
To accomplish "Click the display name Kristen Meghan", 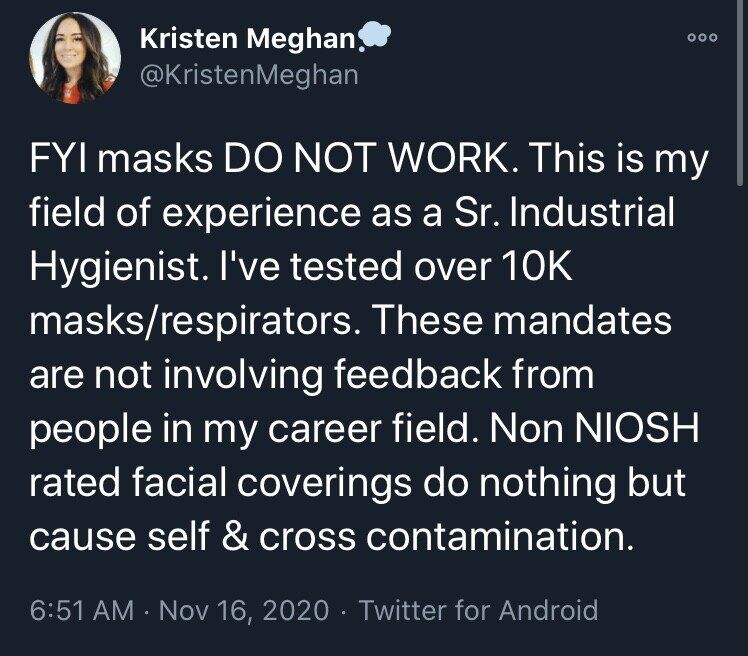I will tap(247, 40).
